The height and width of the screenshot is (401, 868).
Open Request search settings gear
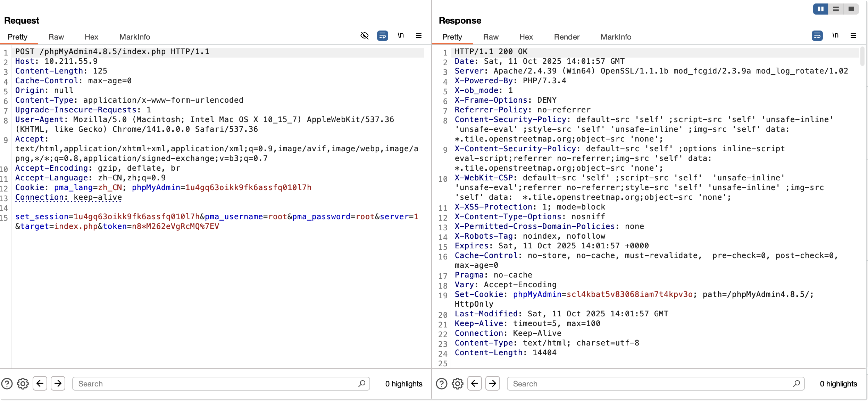coord(23,384)
